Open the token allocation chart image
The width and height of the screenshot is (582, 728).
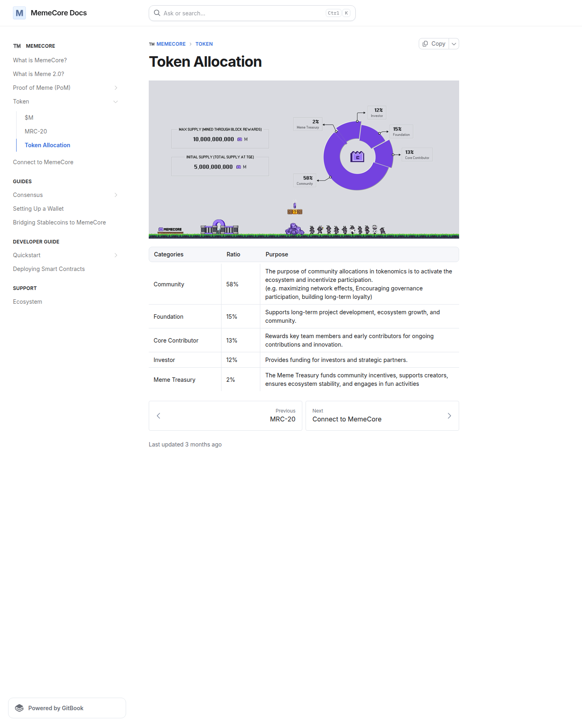pyautogui.click(x=304, y=159)
